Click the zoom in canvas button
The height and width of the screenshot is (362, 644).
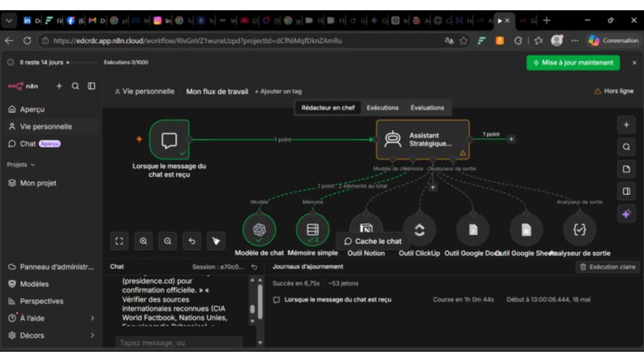point(143,242)
